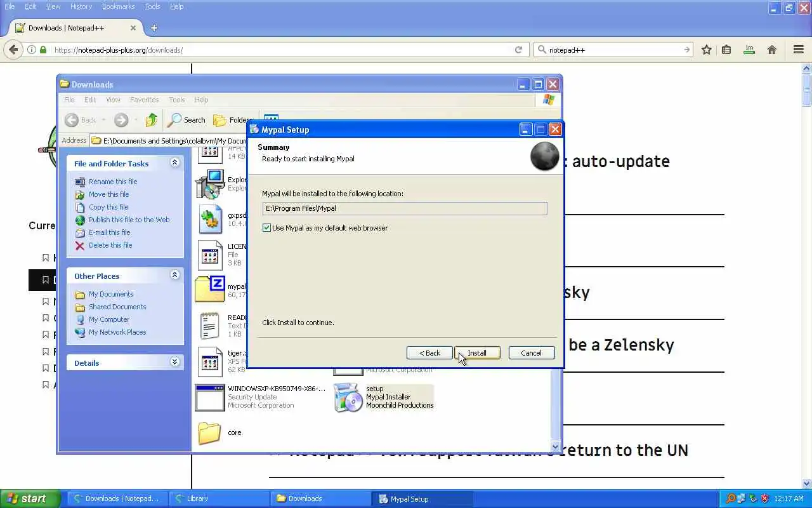Reload the page with the refresh icon

[x=518, y=50]
